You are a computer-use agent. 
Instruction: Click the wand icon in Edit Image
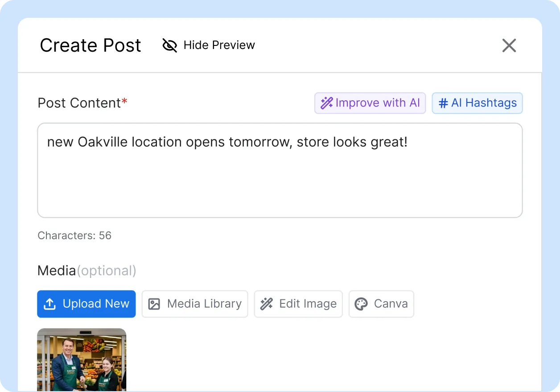tap(267, 304)
